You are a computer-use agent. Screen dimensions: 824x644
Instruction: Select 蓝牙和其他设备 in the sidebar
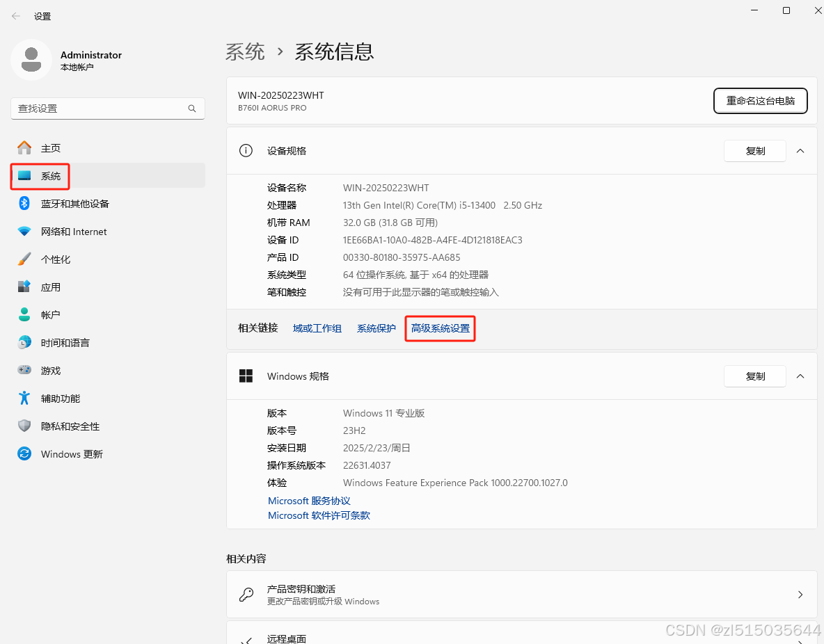(108, 204)
